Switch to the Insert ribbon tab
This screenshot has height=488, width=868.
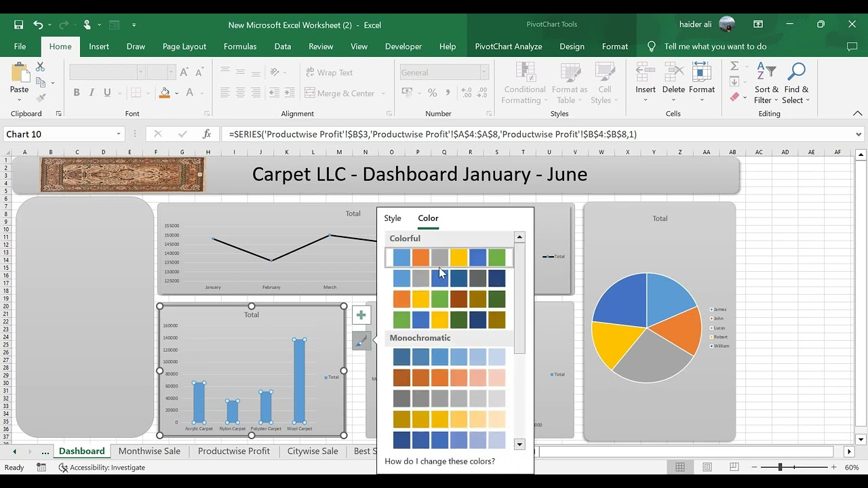tap(98, 47)
